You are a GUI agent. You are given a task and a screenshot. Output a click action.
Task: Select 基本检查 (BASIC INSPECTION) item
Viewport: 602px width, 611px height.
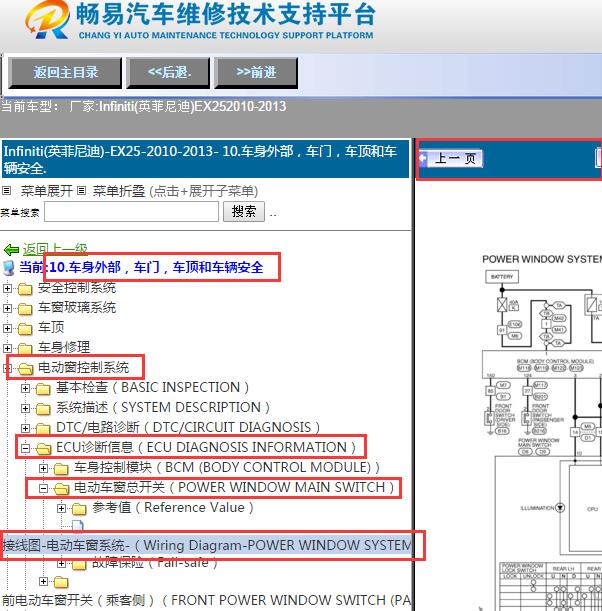[x=152, y=388]
